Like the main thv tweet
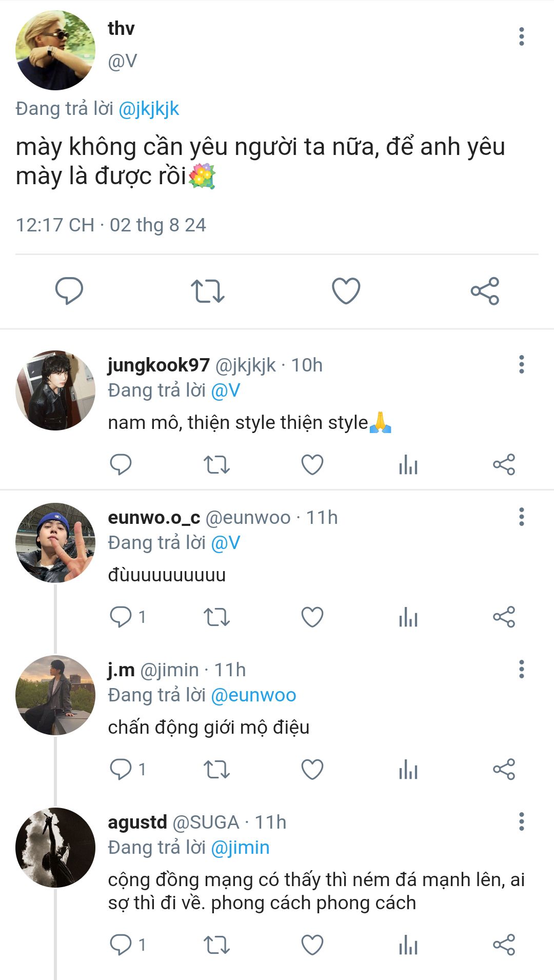 346,291
